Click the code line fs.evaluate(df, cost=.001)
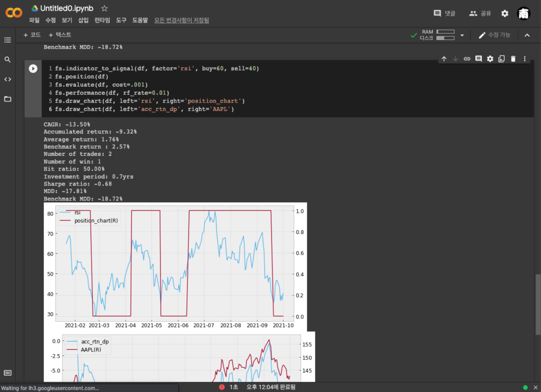541x392 pixels. tap(101, 85)
